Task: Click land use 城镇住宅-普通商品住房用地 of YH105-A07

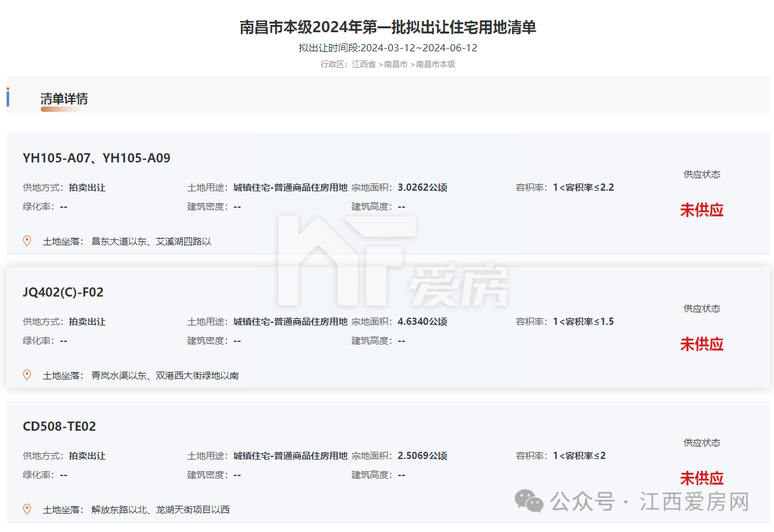Action: pyautogui.click(x=290, y=187)
